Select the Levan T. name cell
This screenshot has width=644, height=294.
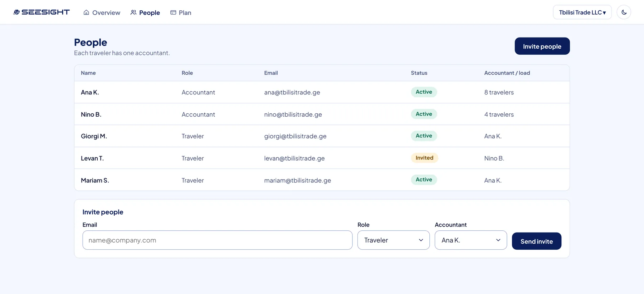(x=92, y=158)
